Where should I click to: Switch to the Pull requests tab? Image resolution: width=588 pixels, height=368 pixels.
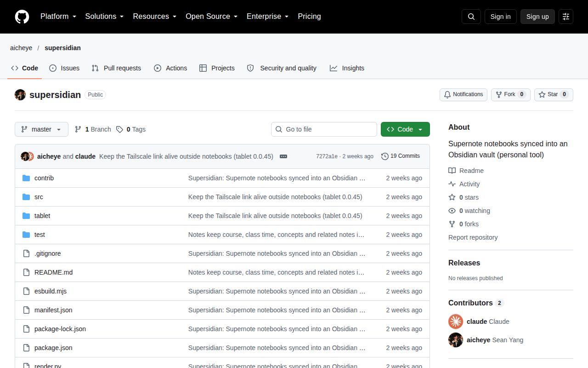116,68
